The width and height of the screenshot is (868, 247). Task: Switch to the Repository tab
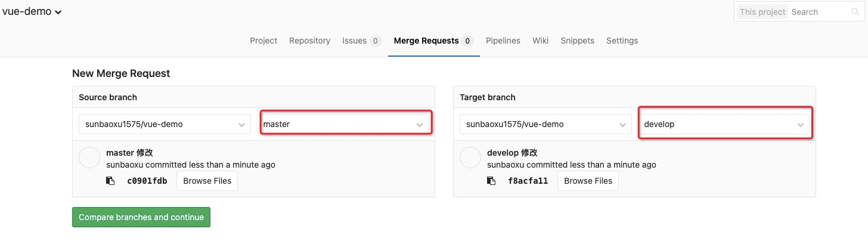point(309,41)
